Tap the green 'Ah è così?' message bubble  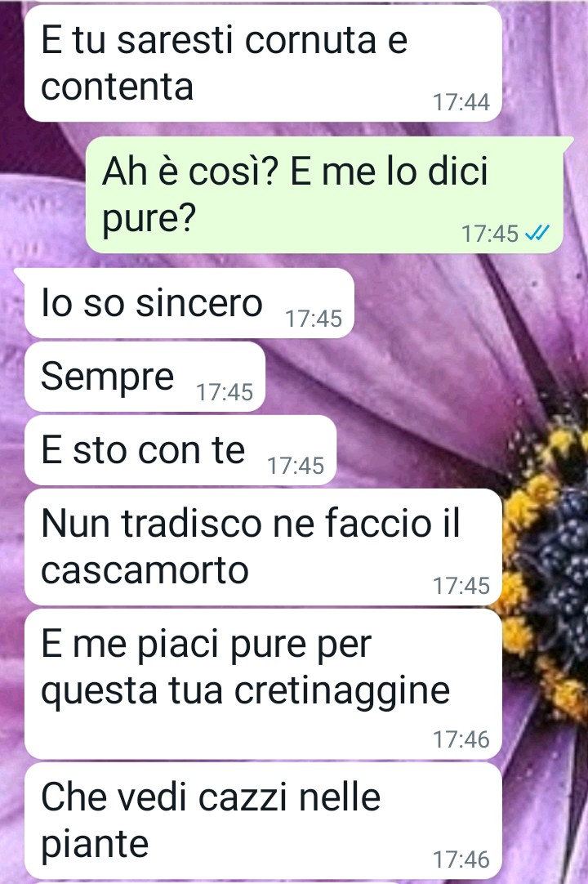325,194
